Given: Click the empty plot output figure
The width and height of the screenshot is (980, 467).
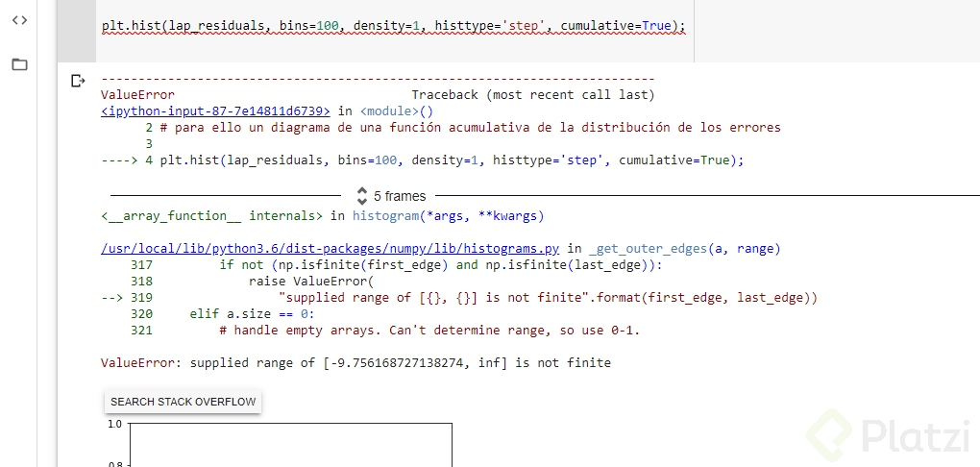Looking at the screenshot, I should [x=290, y=445].
